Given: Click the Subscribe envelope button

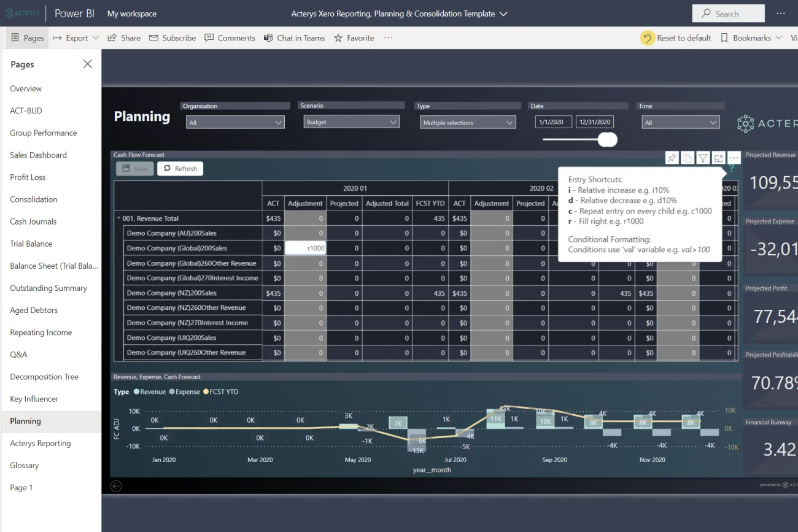Looking at the screenshot, I should pyautogui.click(x=172, y=38).
